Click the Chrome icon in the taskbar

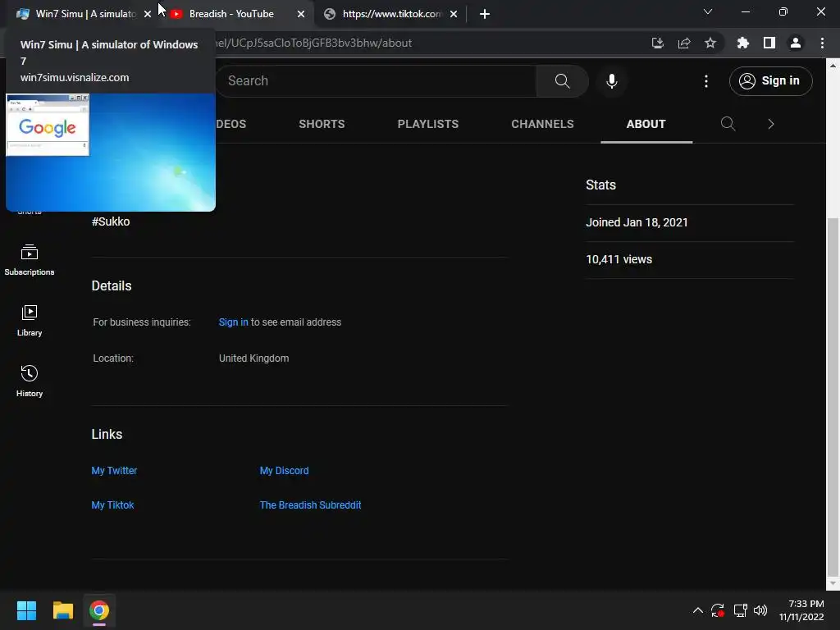[x=99, y=610]
